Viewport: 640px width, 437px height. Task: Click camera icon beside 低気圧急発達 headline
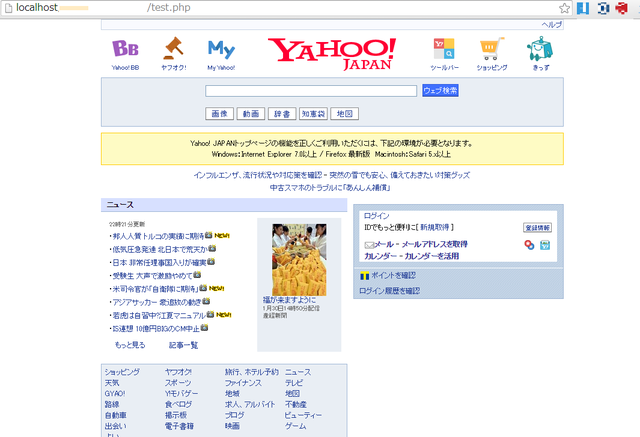point(212,248)
